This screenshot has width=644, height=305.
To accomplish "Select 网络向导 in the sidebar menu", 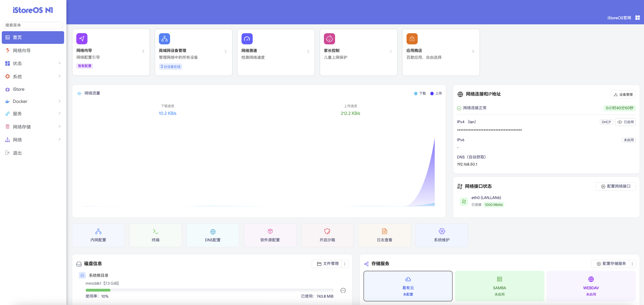I will [x=22, y=50].
